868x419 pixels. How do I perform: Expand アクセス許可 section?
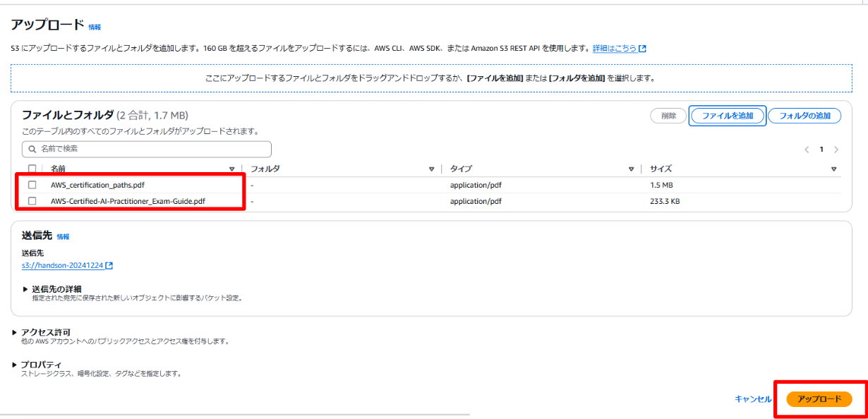tap(42, 332)
